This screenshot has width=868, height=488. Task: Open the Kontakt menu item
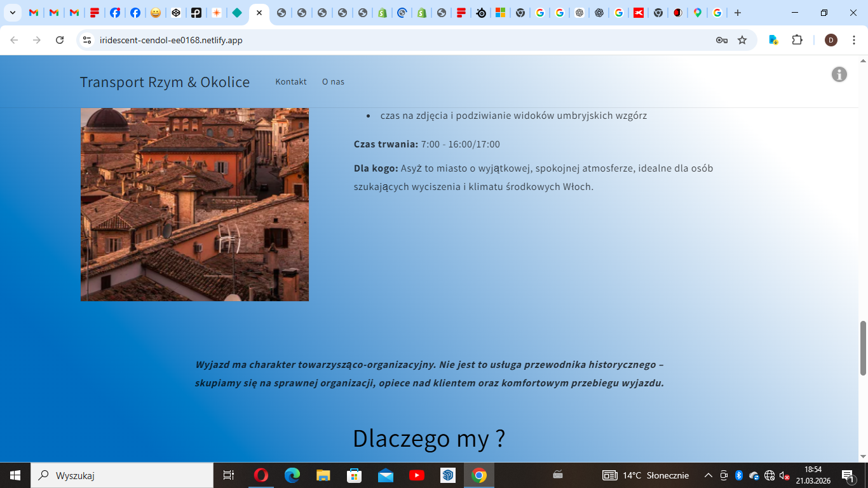(x=291, y=82)
